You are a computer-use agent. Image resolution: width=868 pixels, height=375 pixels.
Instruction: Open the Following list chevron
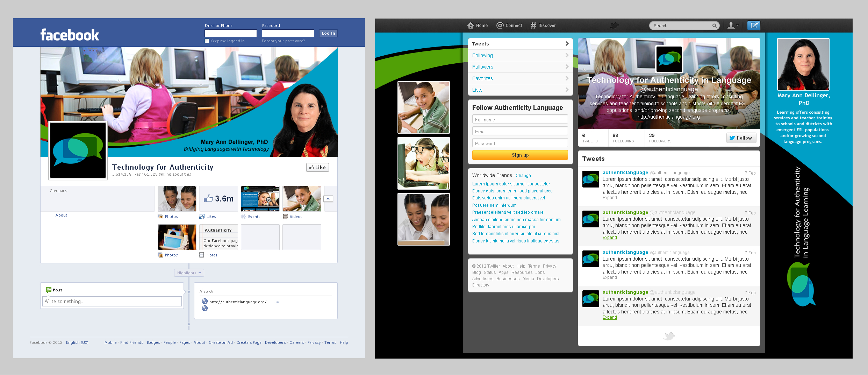click(567, 55)
